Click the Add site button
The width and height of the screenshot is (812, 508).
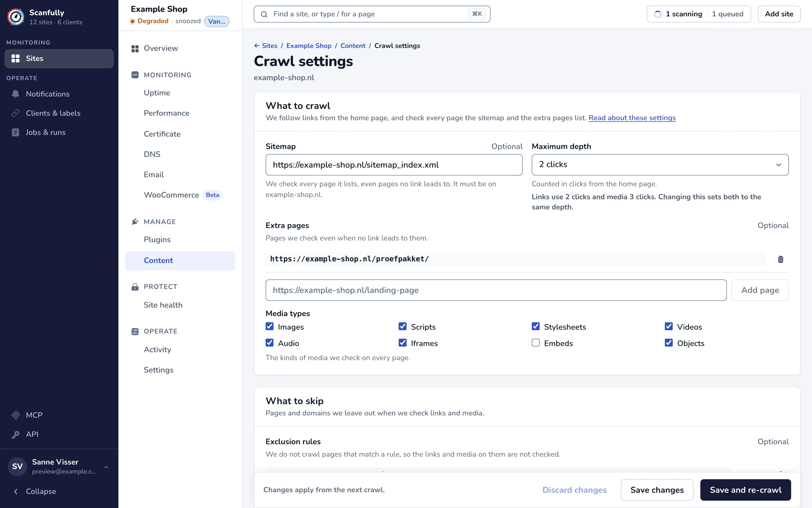(x=779, y=14)
